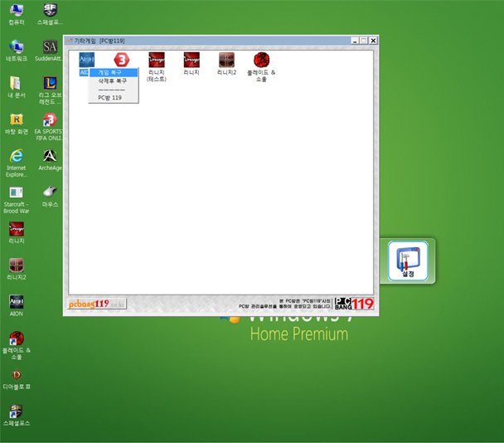Screen dimensions: 504x443
Task: Select 리니지(테스트) icon in the 기타게임 window
Action: click(x=157, y=66)
